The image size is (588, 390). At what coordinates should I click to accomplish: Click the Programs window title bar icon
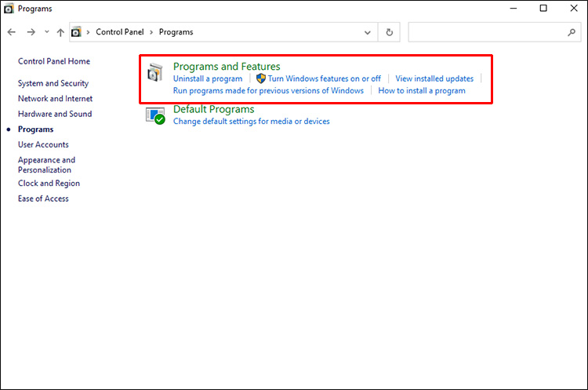9,9
